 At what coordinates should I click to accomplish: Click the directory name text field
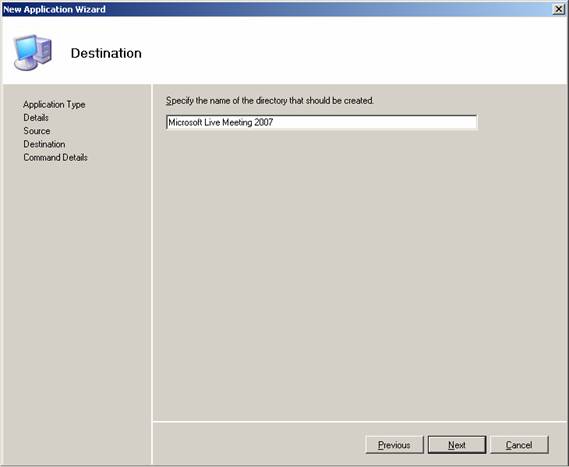tap(322, 122)
